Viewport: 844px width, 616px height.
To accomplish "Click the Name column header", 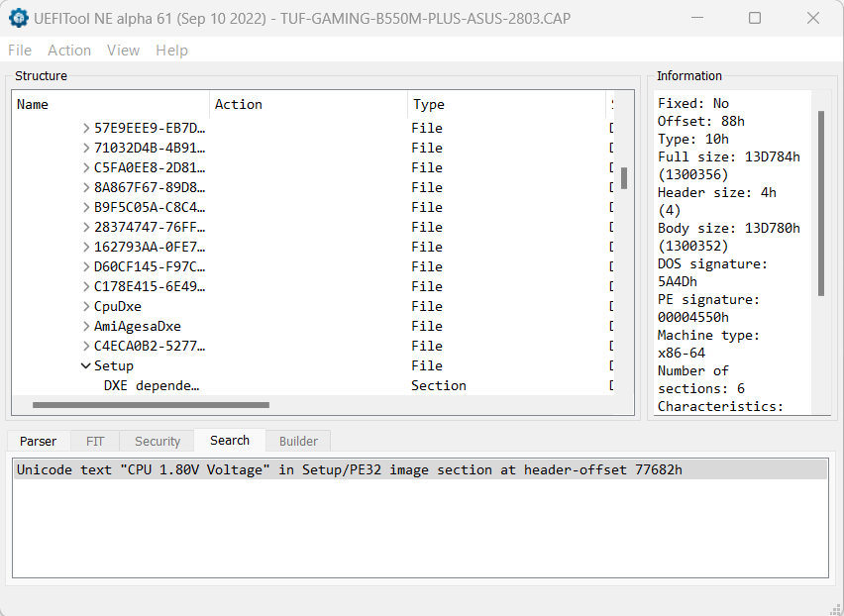I will pos(111,104).
